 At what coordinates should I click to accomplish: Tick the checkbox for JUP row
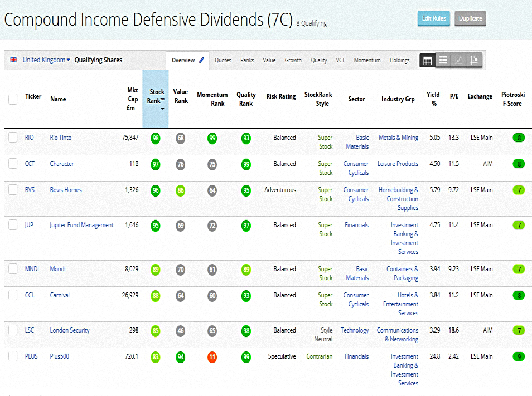click(13, 225)
